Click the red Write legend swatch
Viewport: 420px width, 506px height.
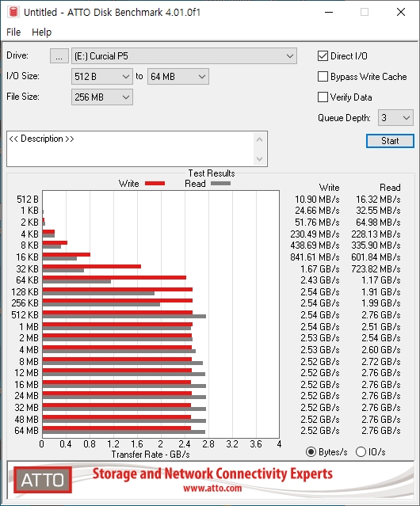(155, 183)
